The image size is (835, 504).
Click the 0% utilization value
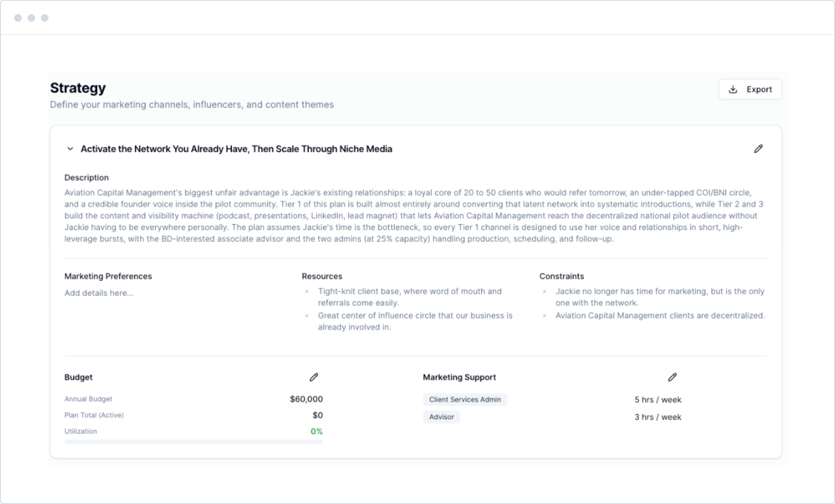pos(316,431)
